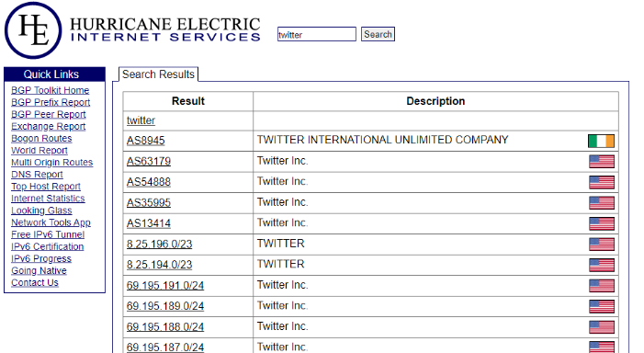
Task: Open the Free IPv6 Tunnel link
Action: (x=48, y=234)
